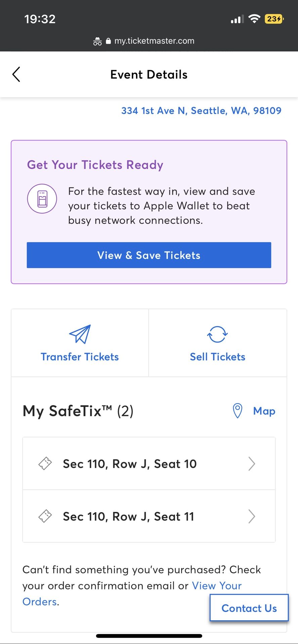Tap the circular arrows sell icon
This screenshot has width=298, height=644.
coord(217,334)
